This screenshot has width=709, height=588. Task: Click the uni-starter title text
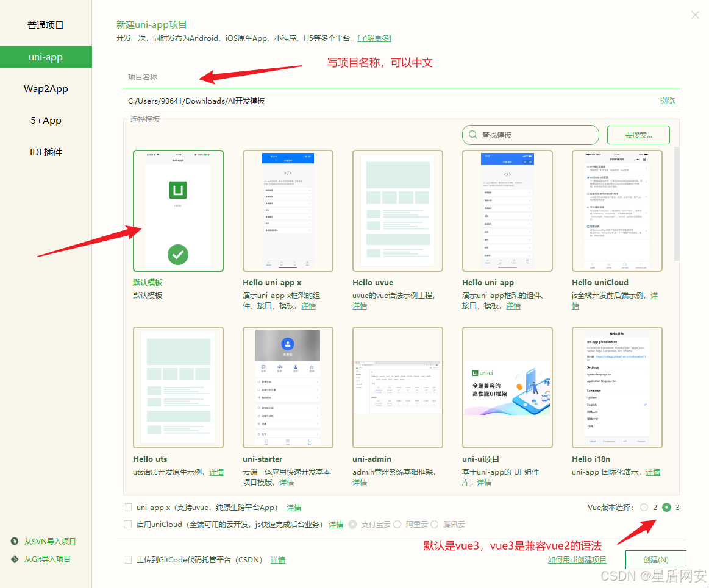coord(262,459)
